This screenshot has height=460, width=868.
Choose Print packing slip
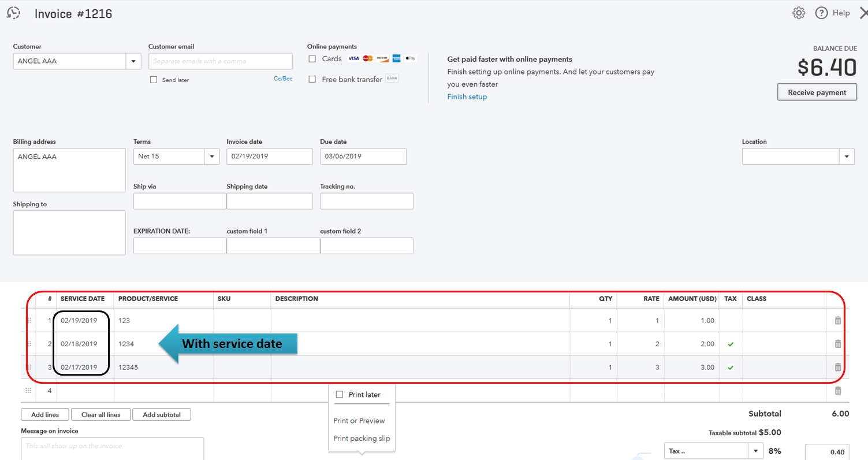362,439
